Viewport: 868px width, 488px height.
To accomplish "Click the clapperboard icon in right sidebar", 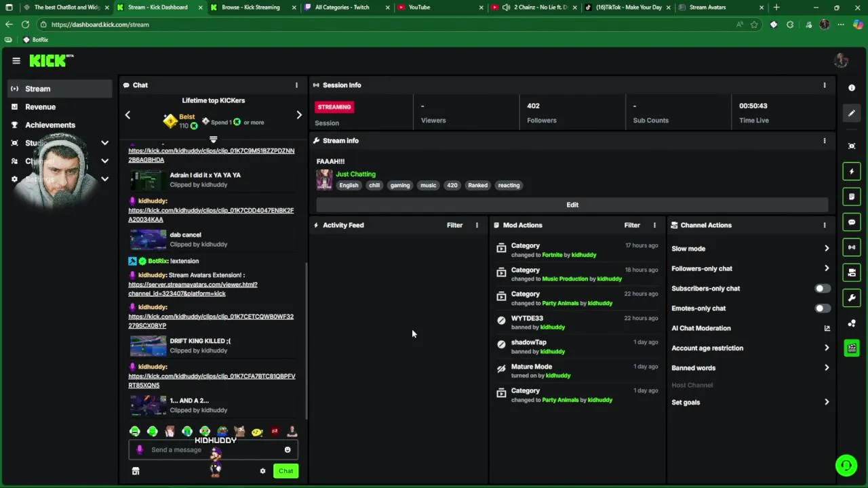I will click(x=852, y=348).
